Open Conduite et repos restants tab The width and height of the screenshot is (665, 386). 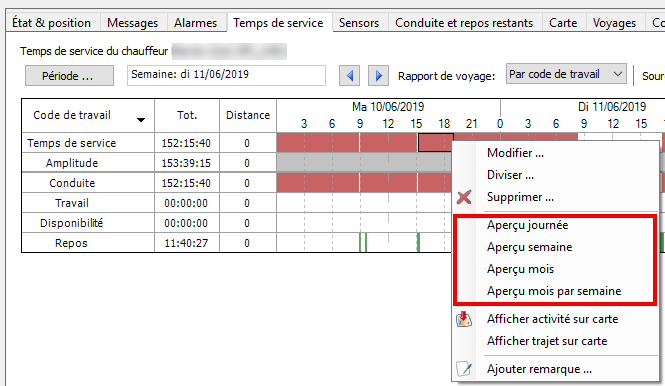(x=464, y=23)
